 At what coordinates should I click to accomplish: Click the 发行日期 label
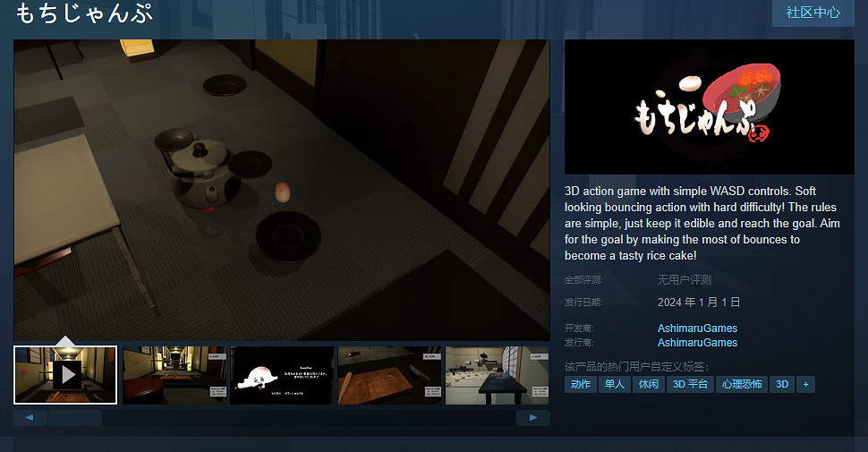(583, 302)
